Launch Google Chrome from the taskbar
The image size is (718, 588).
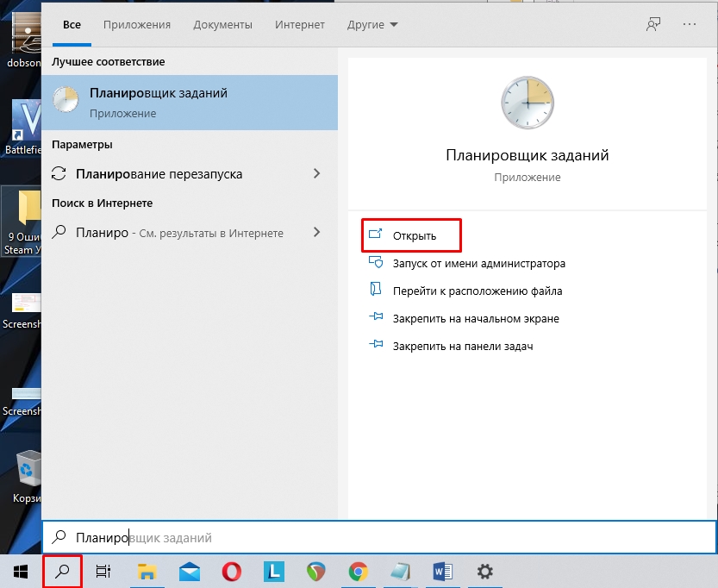point(359,571)
